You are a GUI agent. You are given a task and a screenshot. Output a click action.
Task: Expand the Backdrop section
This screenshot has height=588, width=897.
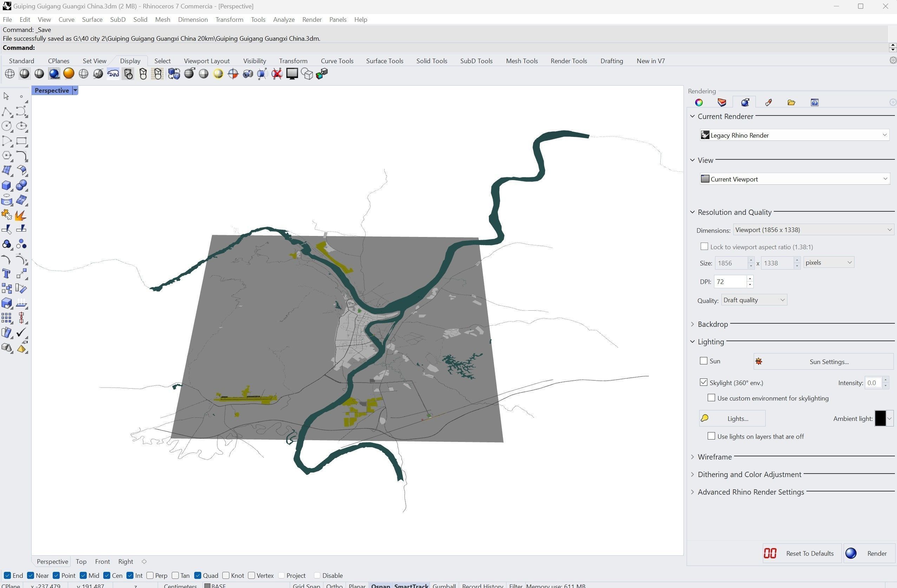(x=712, y=324)
